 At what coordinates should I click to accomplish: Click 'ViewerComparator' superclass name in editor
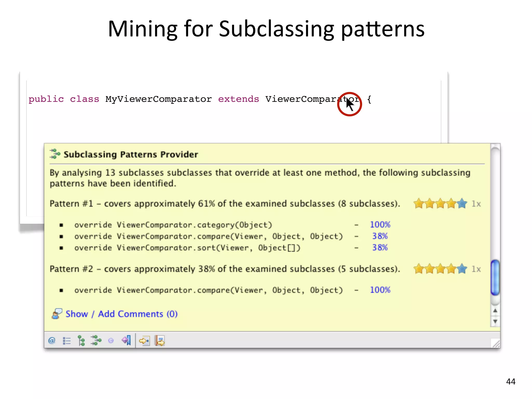coord(312,99)
